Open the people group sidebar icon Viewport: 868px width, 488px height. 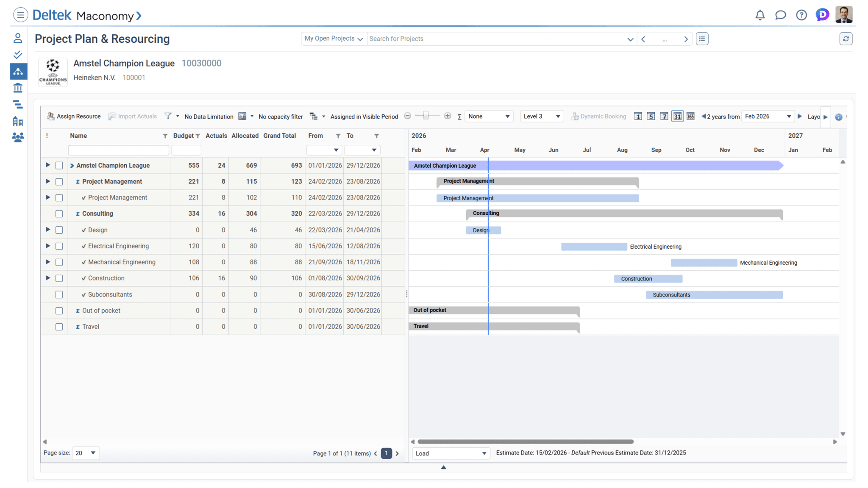pyautogui.click(x=18, y=137)
